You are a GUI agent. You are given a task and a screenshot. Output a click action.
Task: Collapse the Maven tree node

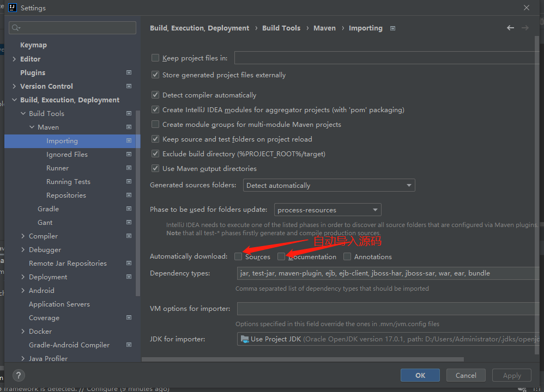(x=32, y=127)
